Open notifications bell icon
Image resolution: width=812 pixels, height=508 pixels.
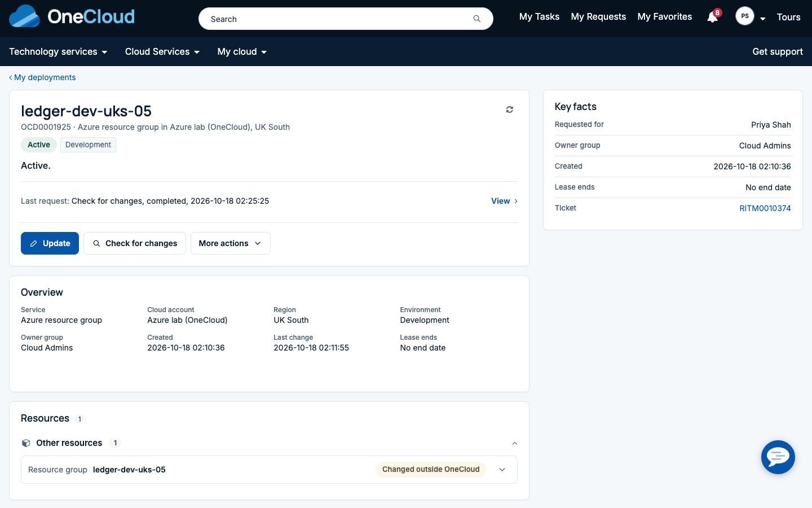[713, 17]
